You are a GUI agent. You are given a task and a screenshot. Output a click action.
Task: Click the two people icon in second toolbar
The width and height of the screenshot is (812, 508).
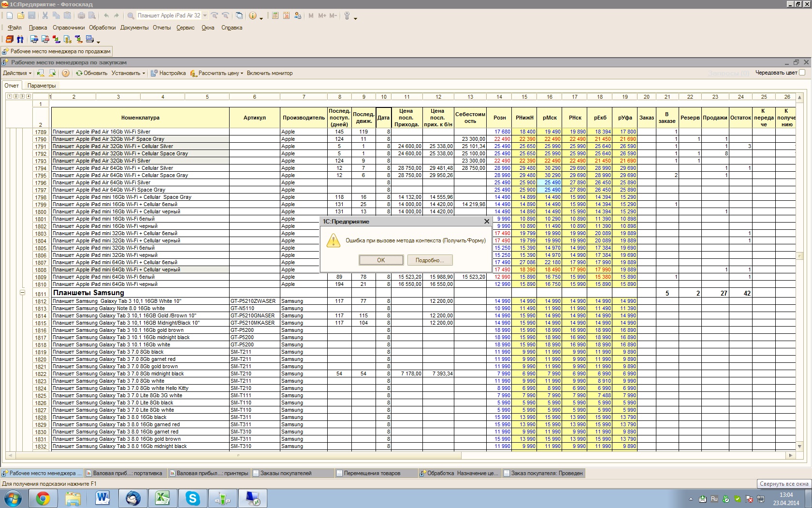click(20, 39)
